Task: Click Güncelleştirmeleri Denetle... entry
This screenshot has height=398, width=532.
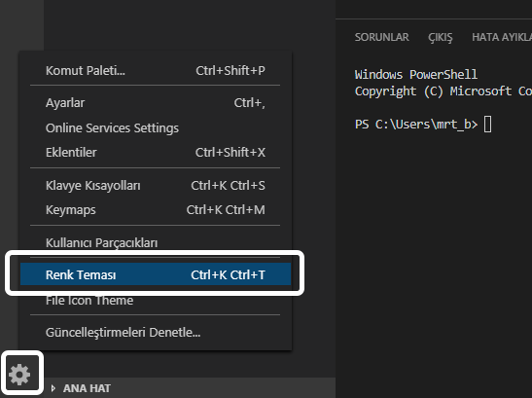Action: pyautogui.click(x=155, y=332)
